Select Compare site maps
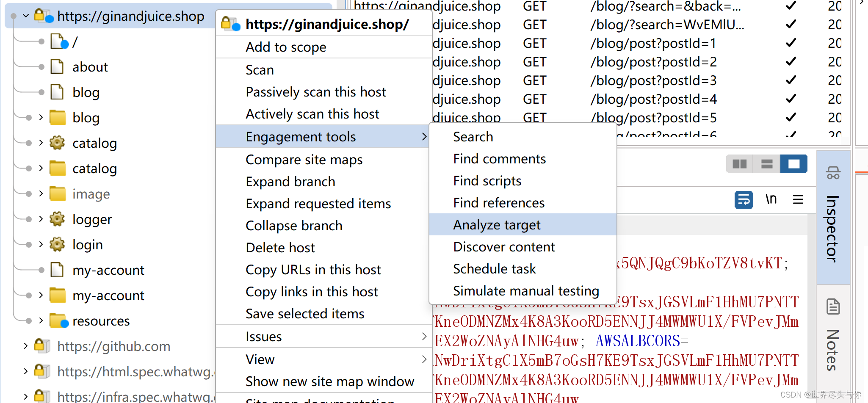Screen dimensions: 868x403 pyautogui.click(x=324, y=160)
